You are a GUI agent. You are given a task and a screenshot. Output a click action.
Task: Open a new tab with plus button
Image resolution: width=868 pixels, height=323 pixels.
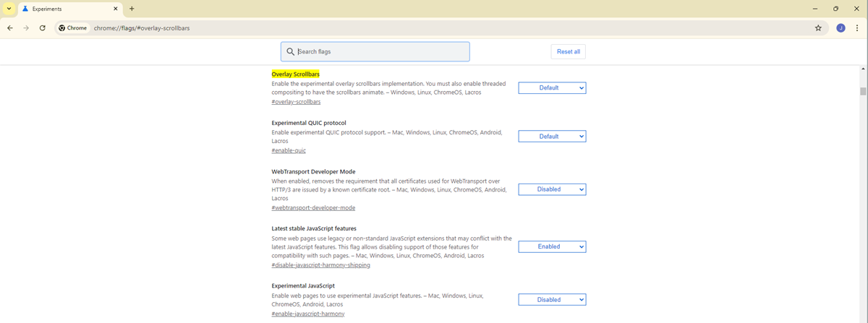pyautogui.click(x=132, y=9)
